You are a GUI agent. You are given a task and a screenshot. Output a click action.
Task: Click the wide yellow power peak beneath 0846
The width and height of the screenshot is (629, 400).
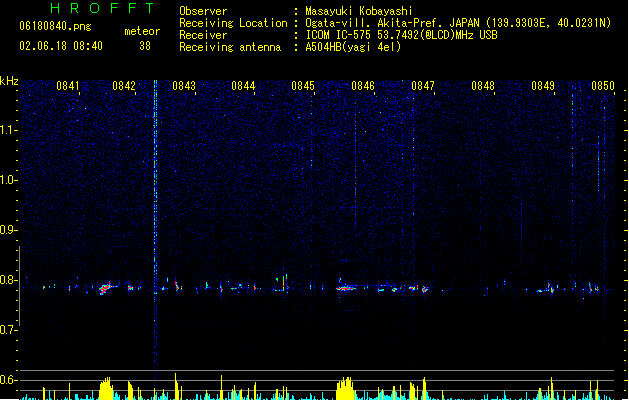point(345,388)
